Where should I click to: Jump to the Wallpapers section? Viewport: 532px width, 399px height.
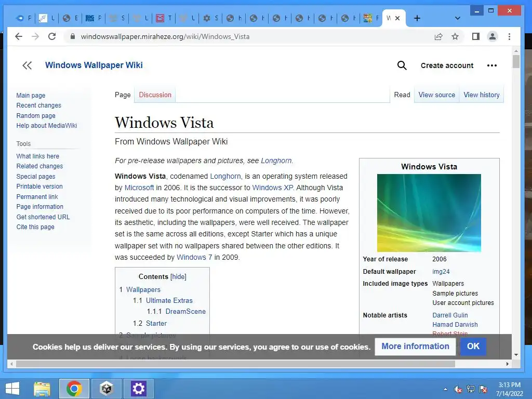143,289
